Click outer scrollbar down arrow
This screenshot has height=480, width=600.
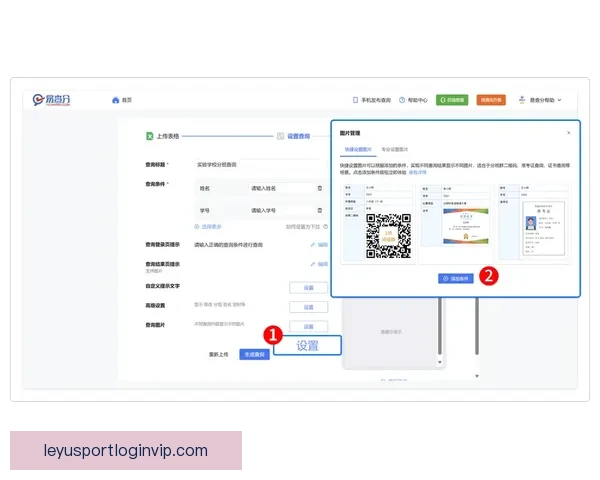[477, 376]
